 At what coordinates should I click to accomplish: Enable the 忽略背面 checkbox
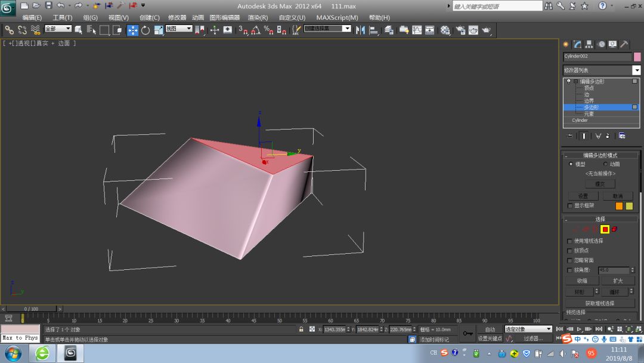(x=569, y=260)
